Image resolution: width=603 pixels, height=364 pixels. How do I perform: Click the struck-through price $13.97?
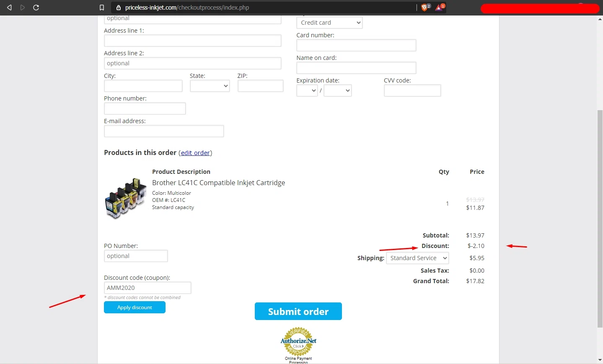(475, 200)
